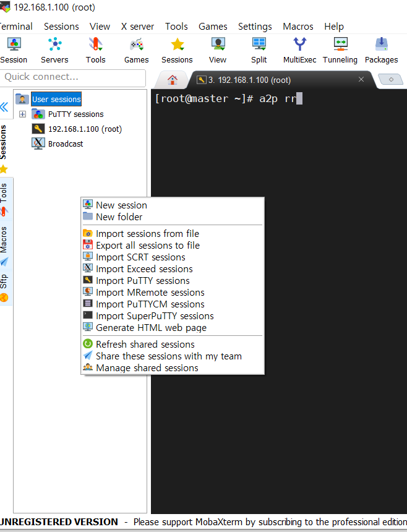407x532 pixels.
Task: Click the Quick connect input field
Action: [x=72, y=78]
